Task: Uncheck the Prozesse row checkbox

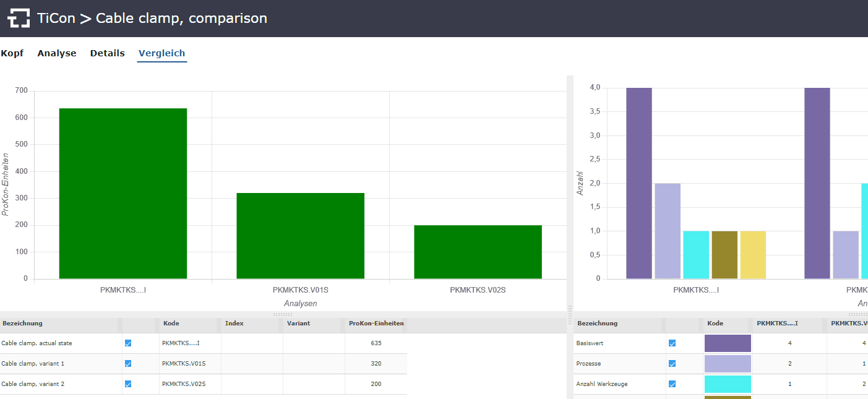Action: click(x=672, y=364)
